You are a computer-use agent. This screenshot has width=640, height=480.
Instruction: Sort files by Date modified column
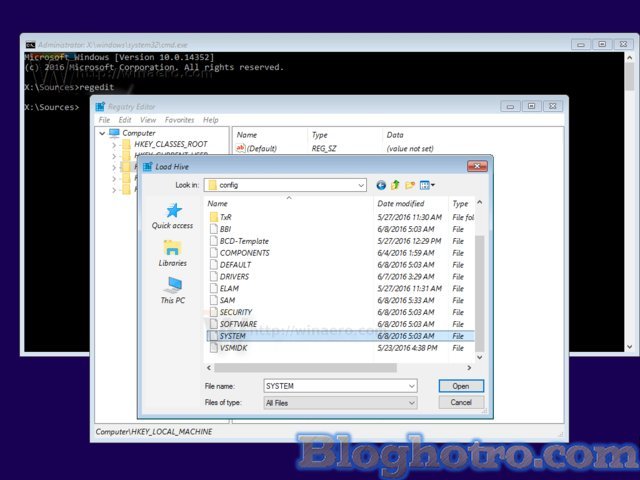click(400, 203)
